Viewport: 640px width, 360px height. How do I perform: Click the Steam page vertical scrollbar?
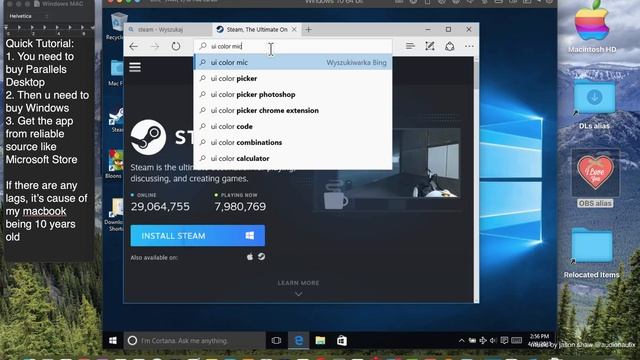pyautogui.click(x=476, y=180)
